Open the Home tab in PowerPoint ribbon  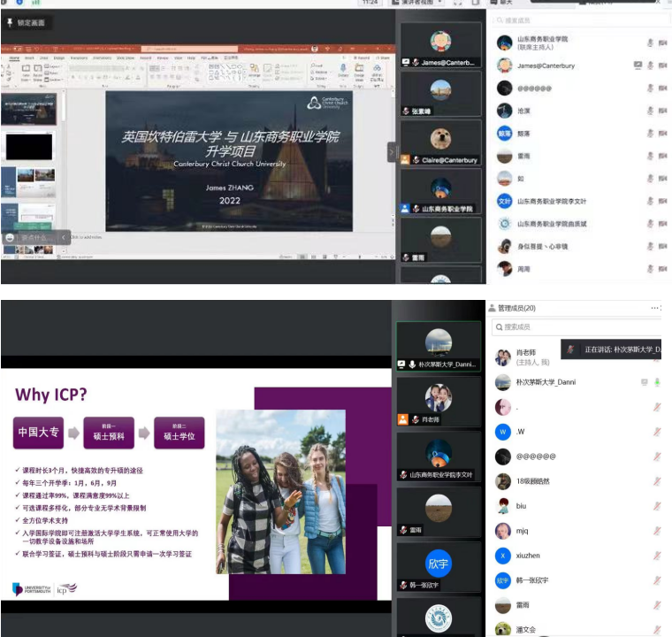coord(15,58)
